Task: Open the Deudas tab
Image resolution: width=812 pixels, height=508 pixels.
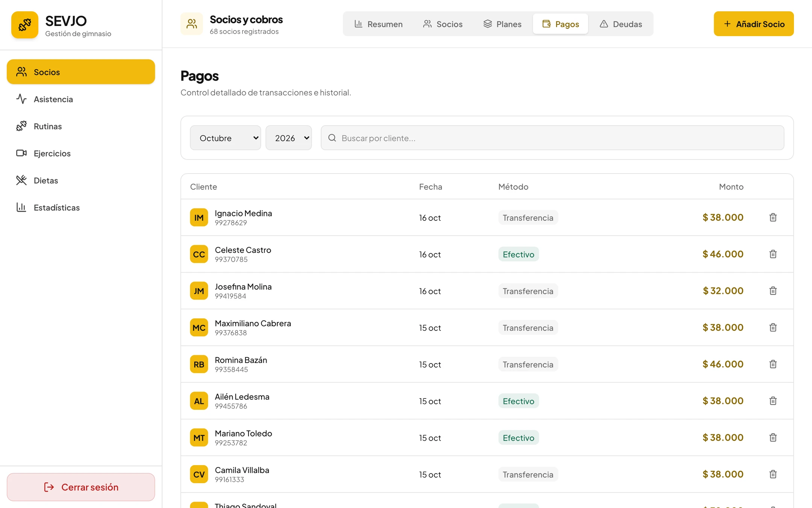Action: click(x=621, y=24)
